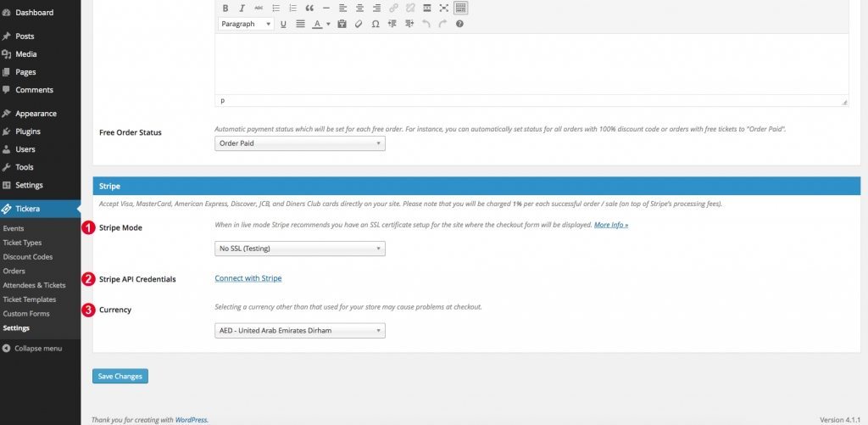Open the Currency dropdown
Screen dimensions: 868x425
[x=300, y=331]
